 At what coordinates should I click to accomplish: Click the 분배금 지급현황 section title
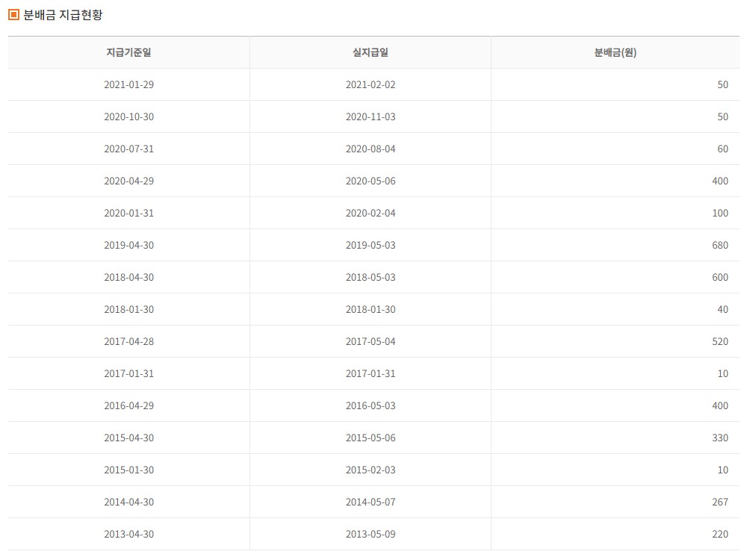click(x=55, y=13)
